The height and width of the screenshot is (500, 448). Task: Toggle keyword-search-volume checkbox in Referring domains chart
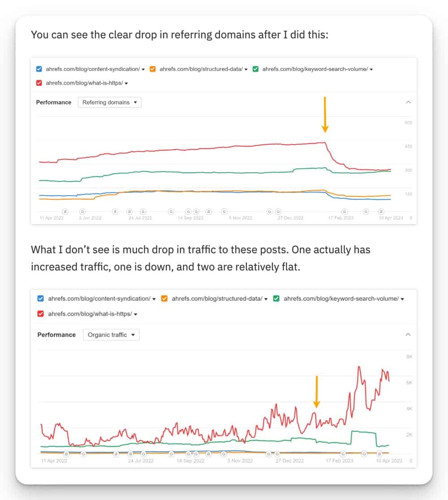tap(255, 69)
